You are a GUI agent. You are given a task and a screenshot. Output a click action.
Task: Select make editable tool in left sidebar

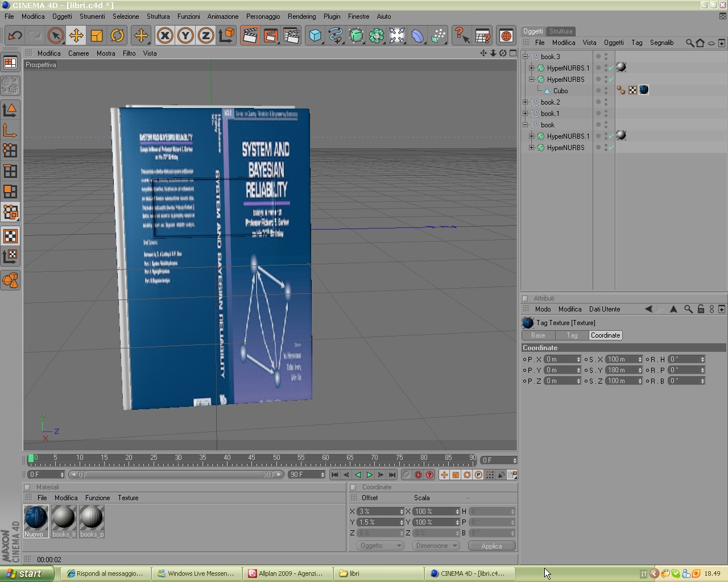10,86
